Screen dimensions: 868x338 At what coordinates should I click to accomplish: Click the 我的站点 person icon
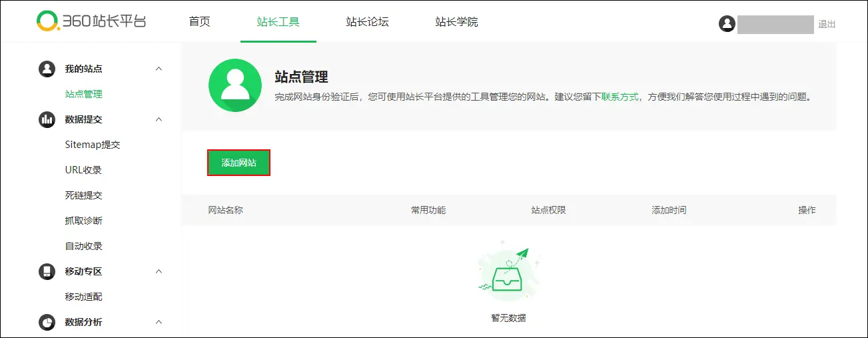pyautogui.click(x=47, y=69)
